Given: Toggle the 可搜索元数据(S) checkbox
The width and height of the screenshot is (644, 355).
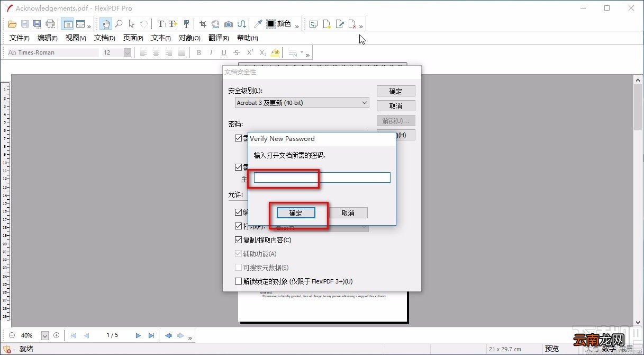Looking at the screenshot, I should point(238,268).
